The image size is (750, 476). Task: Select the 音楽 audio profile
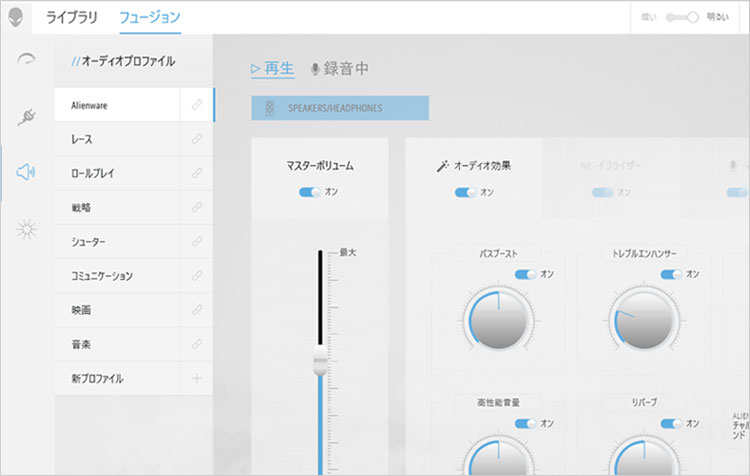click(117, 344)
